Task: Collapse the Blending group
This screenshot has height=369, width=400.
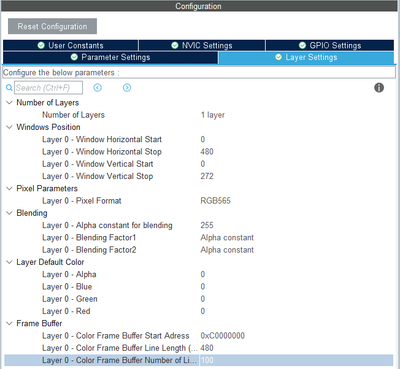Action: point(9,213)
